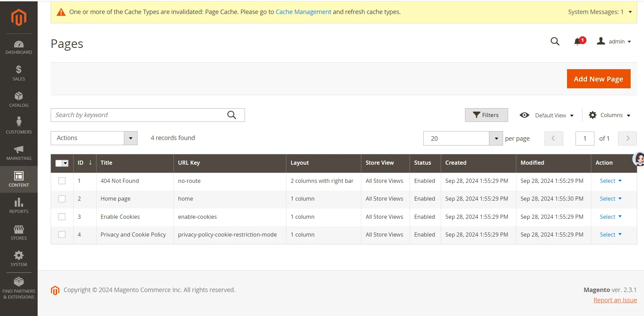Open the System gear menu
Viewport: 644px width, 316px height.
(19, 258)
